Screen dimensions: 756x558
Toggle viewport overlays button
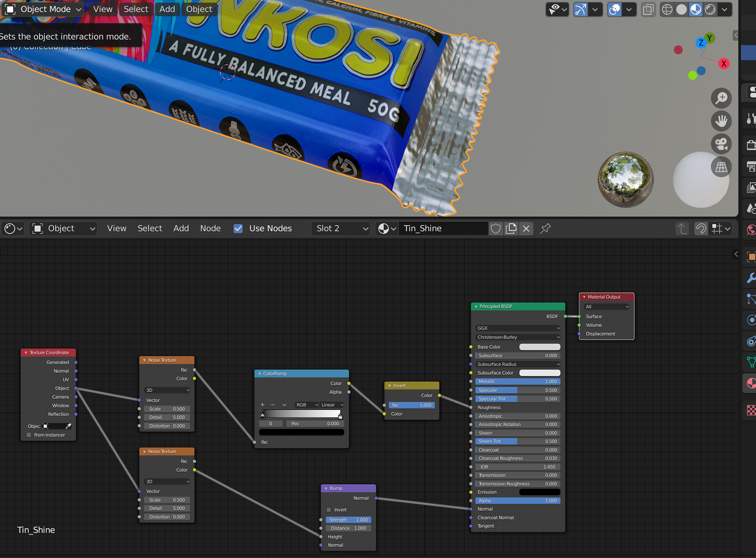[x=614, y=9]
